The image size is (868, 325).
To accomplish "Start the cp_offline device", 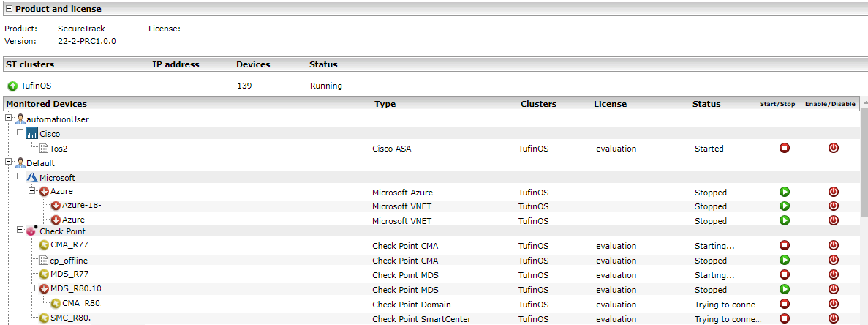I will (x=784, y=260).
